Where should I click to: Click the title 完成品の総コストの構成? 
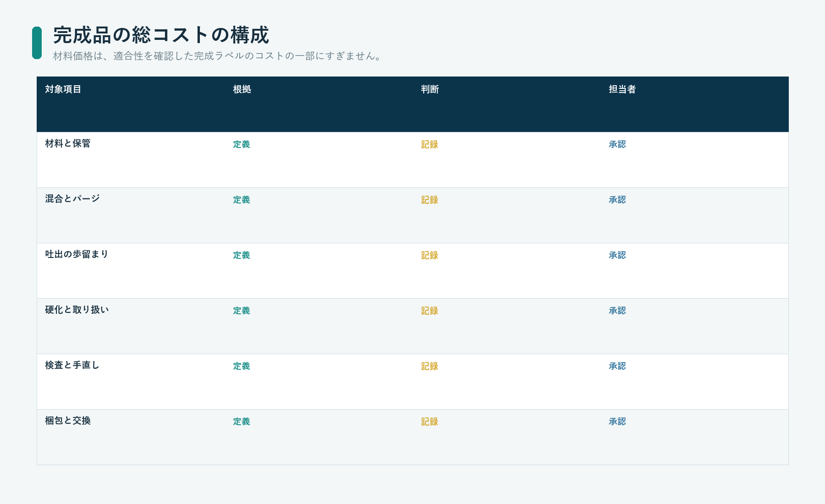tap(161, 35)
